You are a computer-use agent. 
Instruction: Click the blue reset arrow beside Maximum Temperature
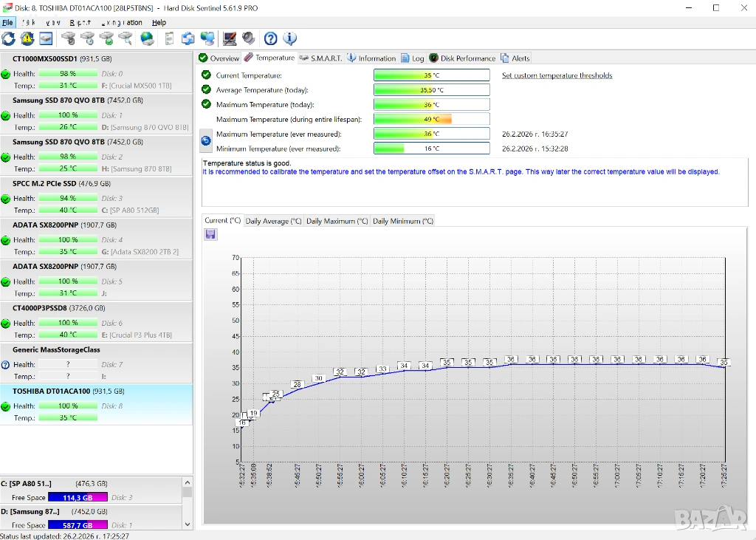(206, 140)
